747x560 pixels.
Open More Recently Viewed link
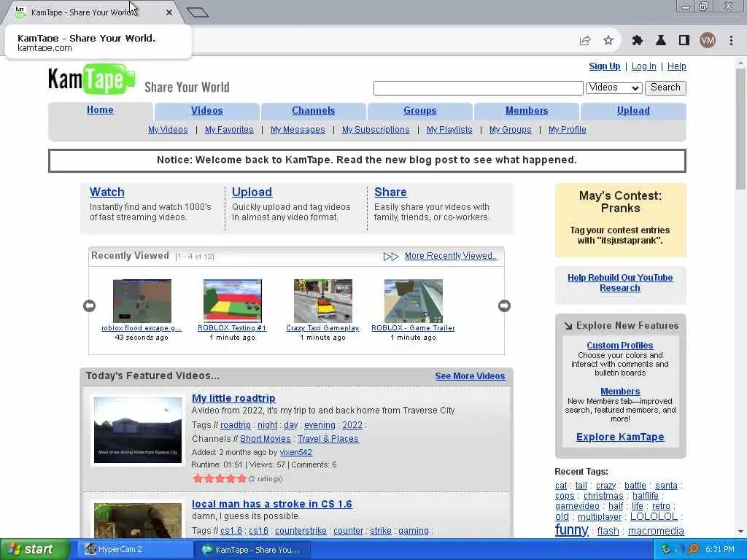point(451,256)
